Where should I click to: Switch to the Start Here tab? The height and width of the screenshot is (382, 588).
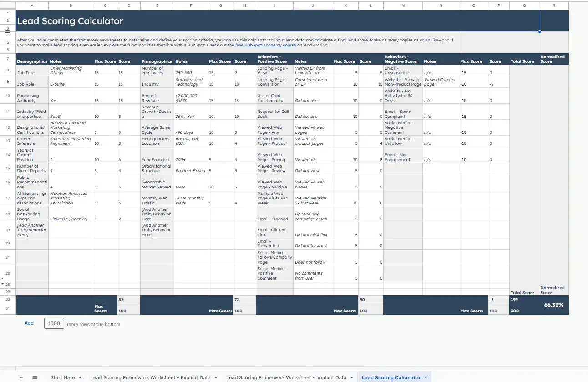point(62,377)
